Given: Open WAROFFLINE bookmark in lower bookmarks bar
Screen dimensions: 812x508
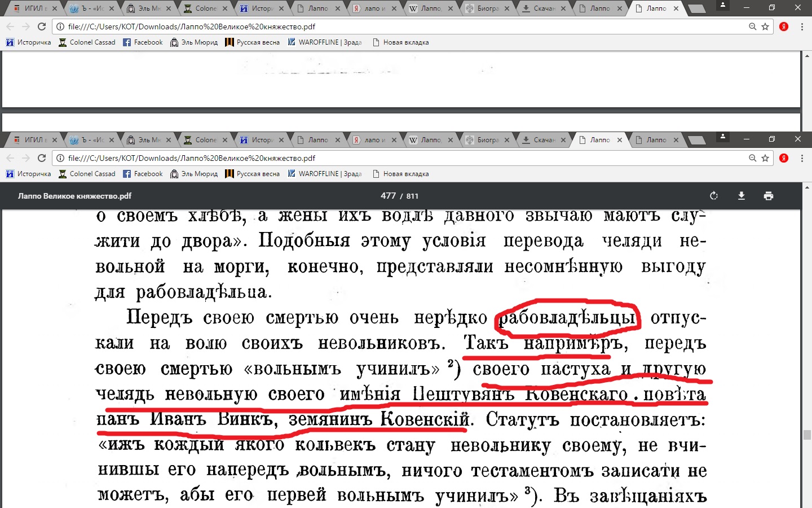Looking at the screenshot, I should (x=325, y=174).
